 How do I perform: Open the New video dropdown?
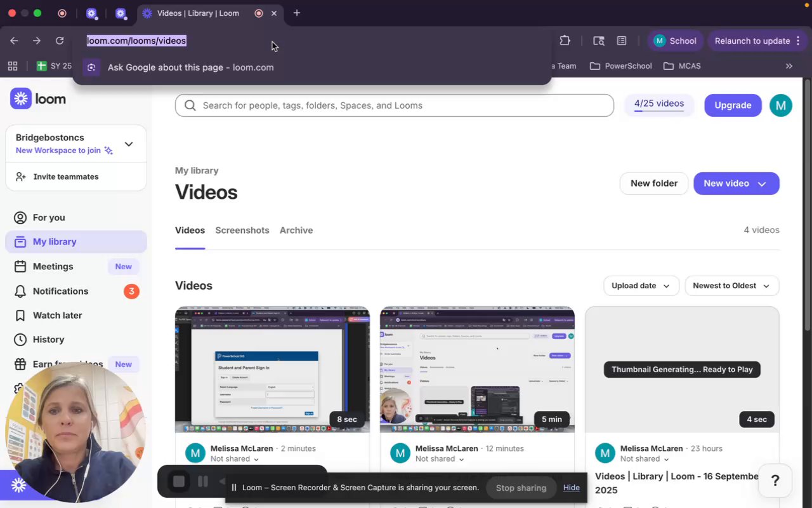coord(737,184)
